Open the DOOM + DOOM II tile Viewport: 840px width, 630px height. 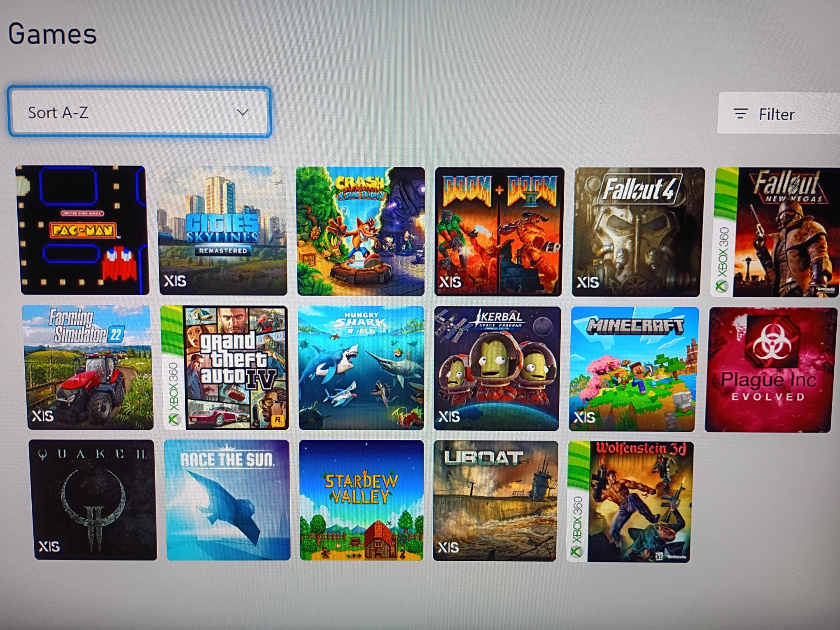tap(499, 232)
